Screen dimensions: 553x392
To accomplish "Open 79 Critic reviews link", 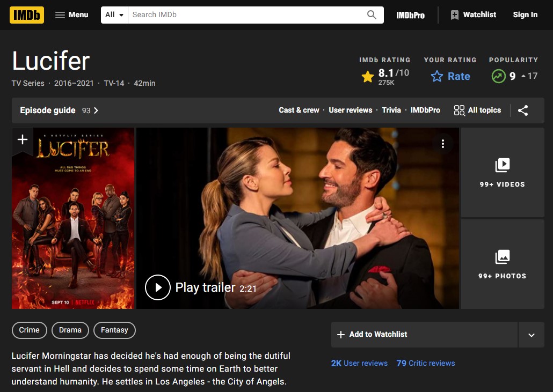I will 426,363.
